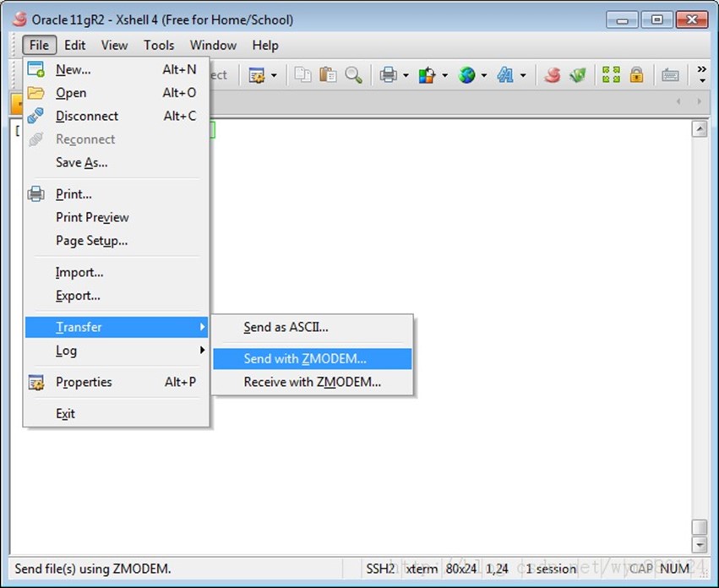Click the printer icon beside Print...

tap(35, 194)
